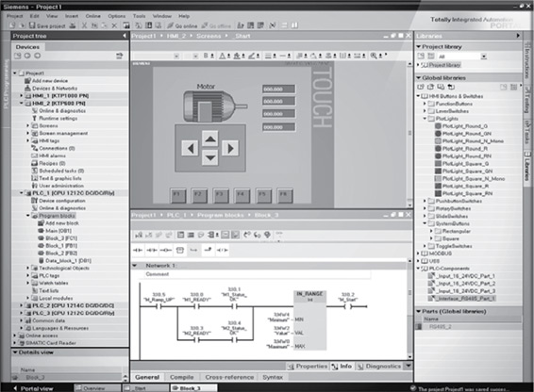Click the HMI editor vertical scrollbar
Screen dimensions: 534x392
tap(409, 135)
